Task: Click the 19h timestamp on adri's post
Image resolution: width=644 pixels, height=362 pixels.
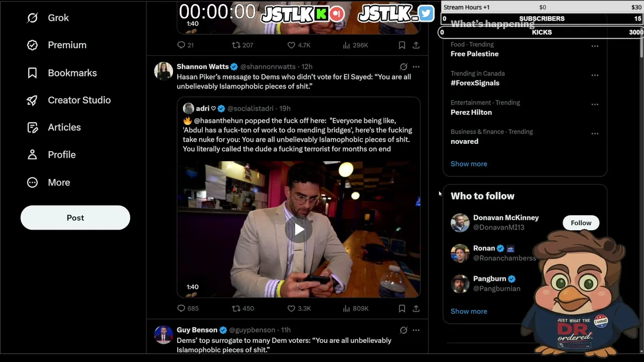Action: click(x=285, y=109)
